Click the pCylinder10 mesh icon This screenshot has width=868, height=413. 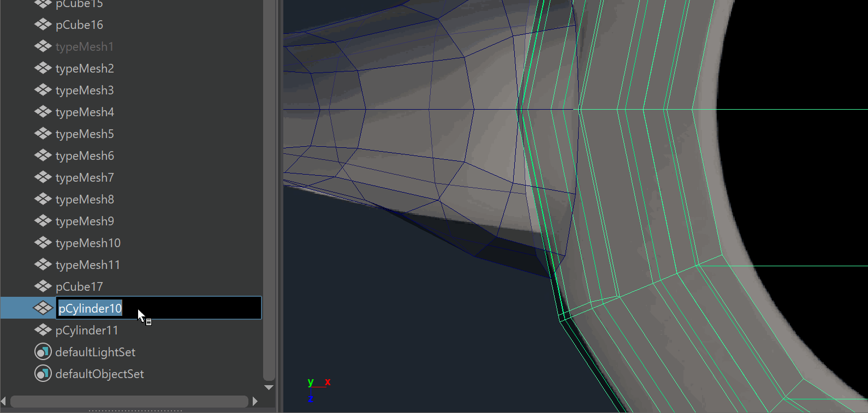pos(43,308)
